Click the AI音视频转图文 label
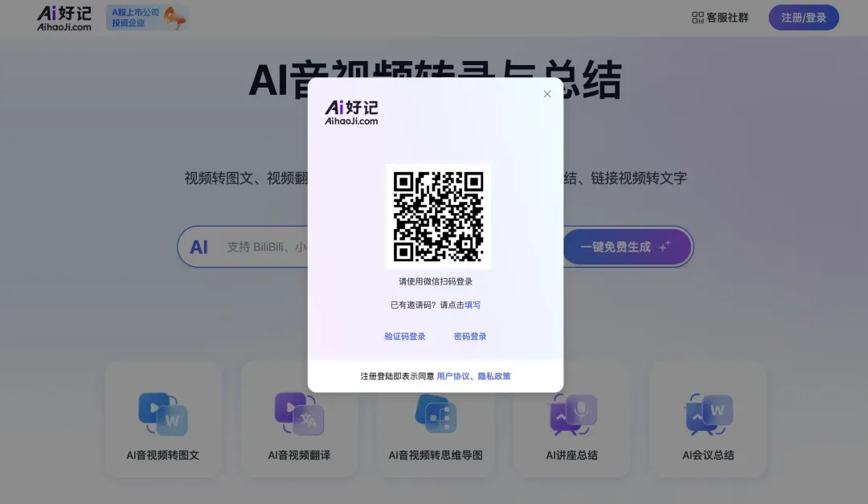The height and width of the screenshot is (504, 868). coord(162,455)
